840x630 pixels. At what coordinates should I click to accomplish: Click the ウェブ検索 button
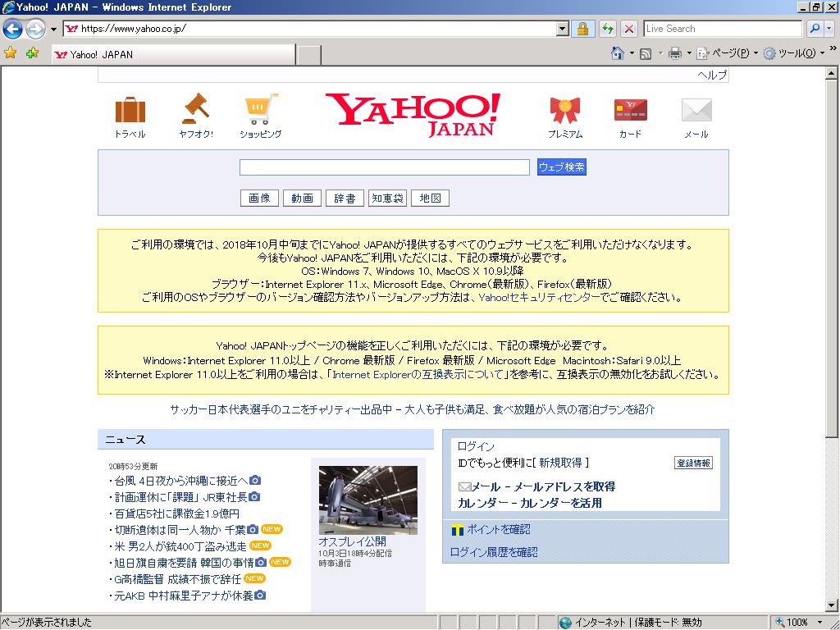(x=561, y=167)
